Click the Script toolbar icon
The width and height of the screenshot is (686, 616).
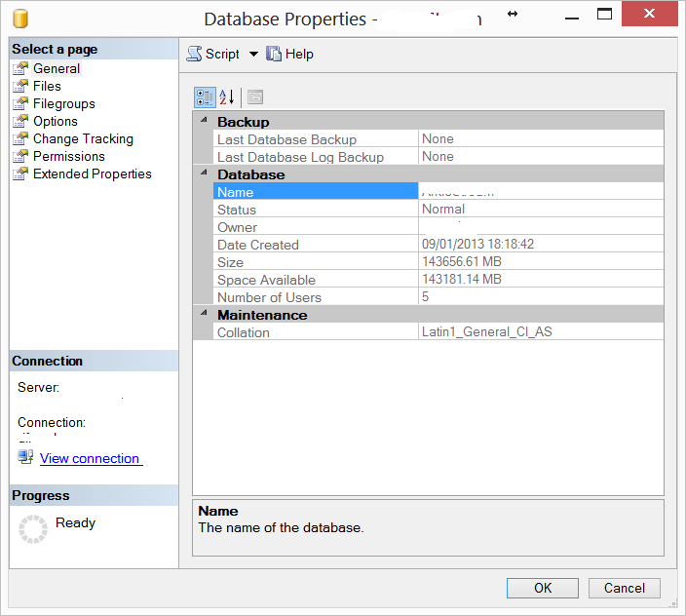tap(194, 54)
